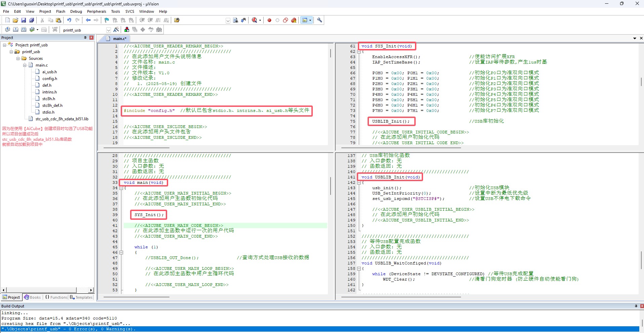Switch to the Templates panel tab
644x333 pixels.
[81, 297]
